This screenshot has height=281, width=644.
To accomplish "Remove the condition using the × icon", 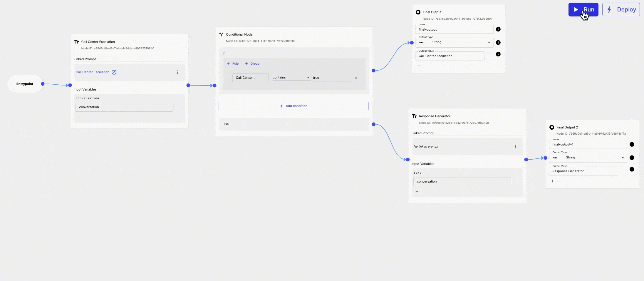I will point(356,78).
